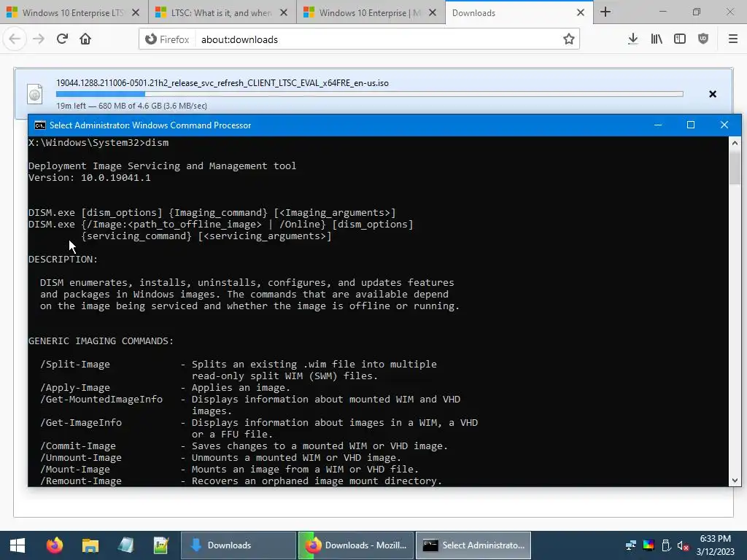Open the Firefox home page

85,39
